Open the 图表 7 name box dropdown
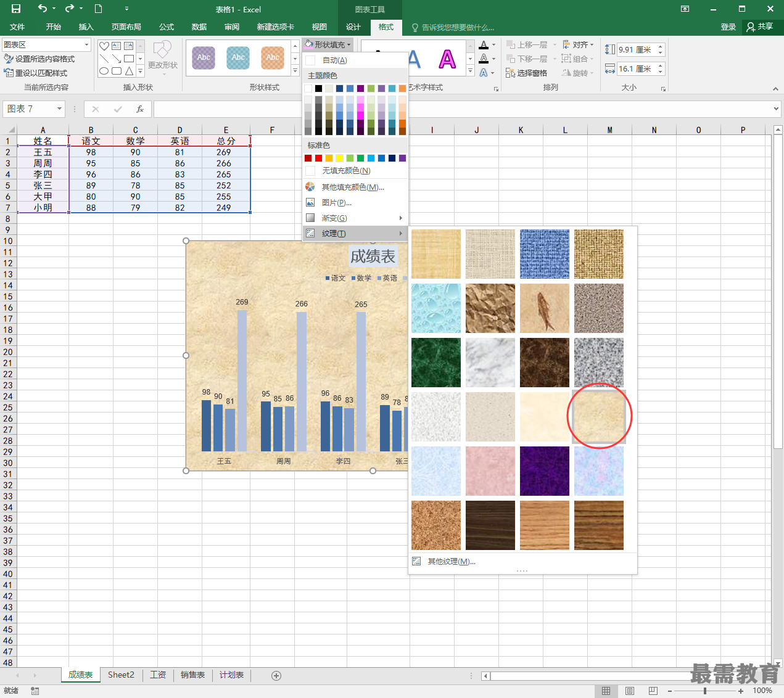784x698 pixels. click(59, 109)
